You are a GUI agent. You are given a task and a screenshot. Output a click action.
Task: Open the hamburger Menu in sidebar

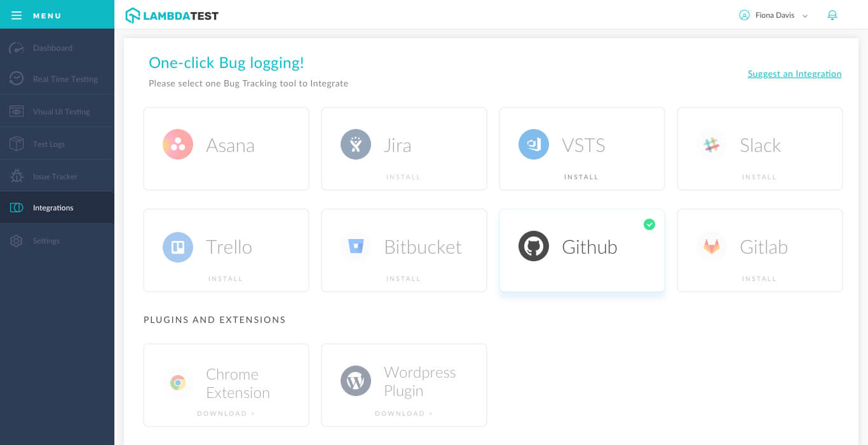pos(17,15)
